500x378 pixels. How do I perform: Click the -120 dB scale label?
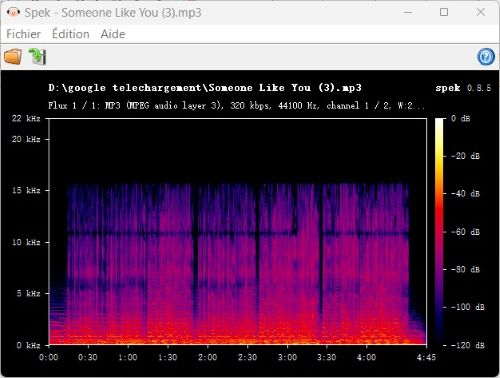coord(467,345)
